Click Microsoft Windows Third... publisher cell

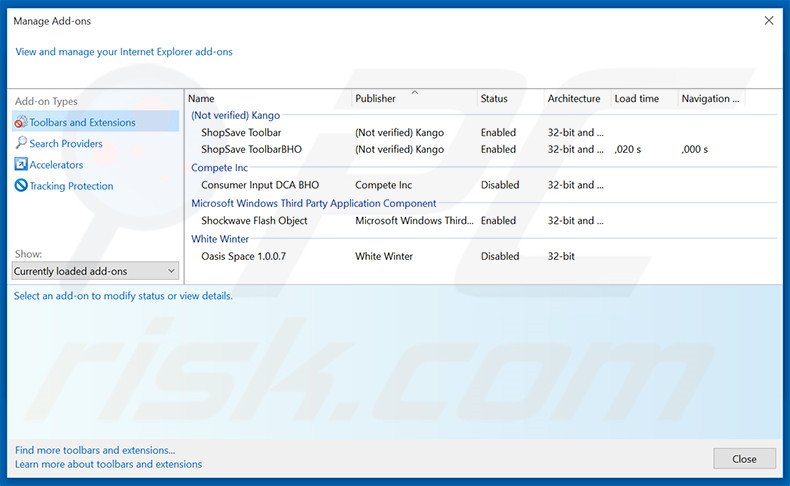click(414, 221)
